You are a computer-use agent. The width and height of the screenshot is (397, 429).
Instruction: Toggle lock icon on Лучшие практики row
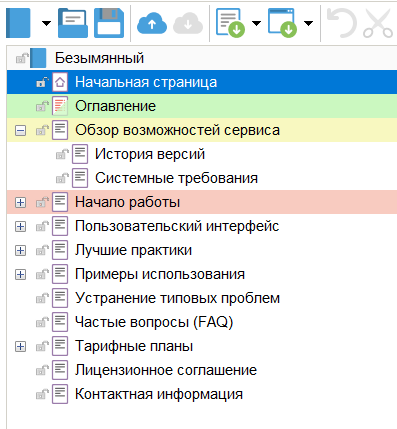42,250
